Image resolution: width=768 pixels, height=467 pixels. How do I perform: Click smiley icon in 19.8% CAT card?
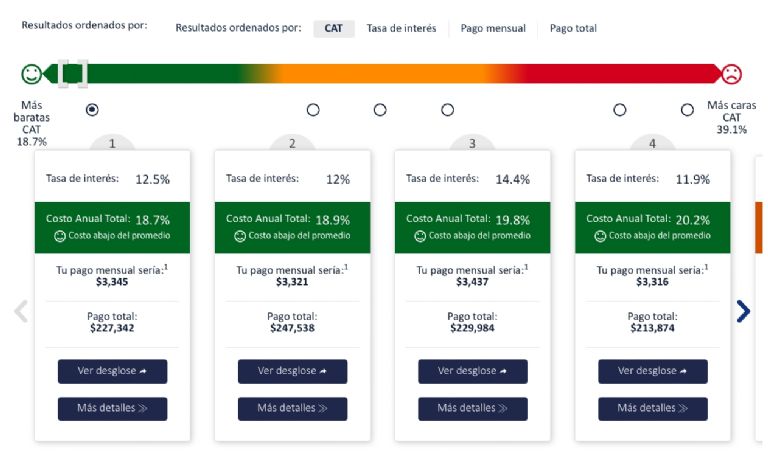pyautogui.click(x=420, y=236)
